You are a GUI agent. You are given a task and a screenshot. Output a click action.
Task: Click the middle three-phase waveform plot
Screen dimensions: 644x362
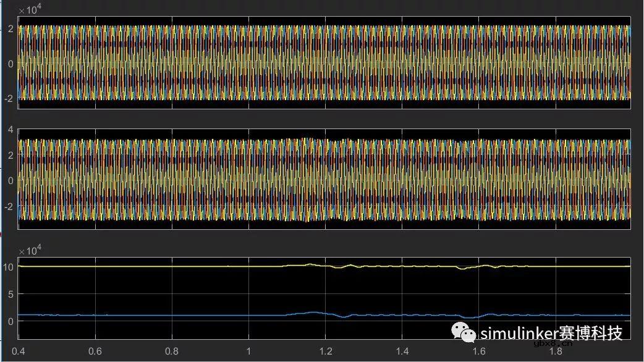tap(324, 180)
